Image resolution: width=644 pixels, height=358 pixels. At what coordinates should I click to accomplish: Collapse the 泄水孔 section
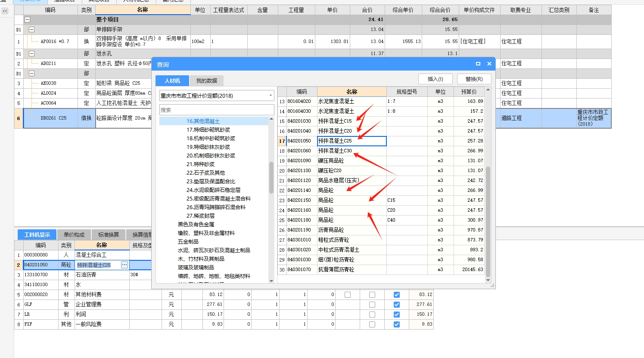[x=31, y=53]
